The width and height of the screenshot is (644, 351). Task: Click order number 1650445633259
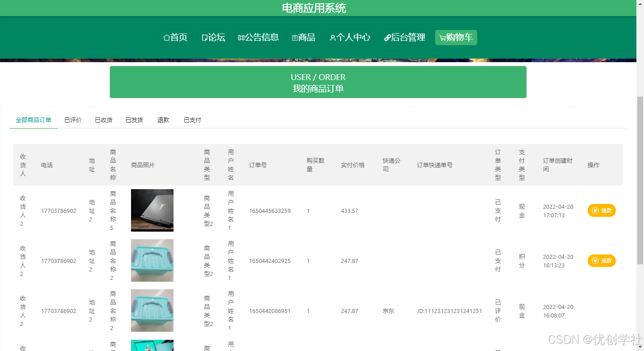pyautogui.click(x=270, y=211)
